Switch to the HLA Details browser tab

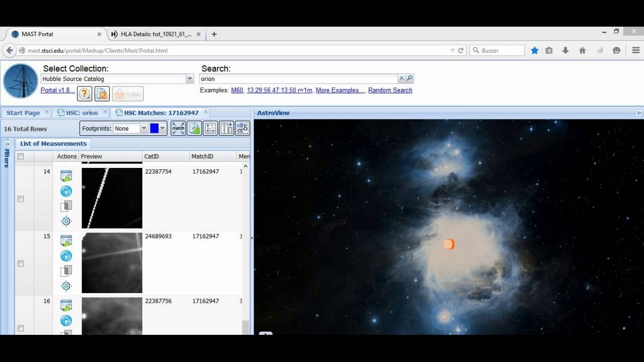click(156, 34)
